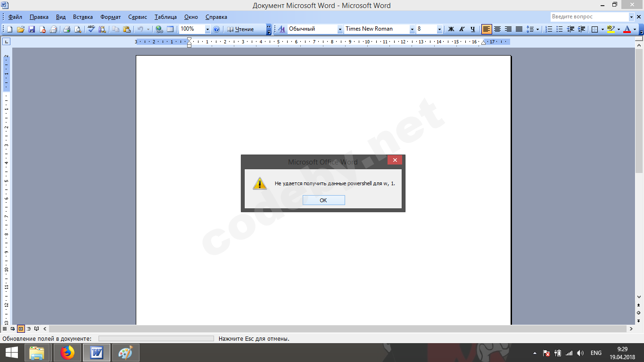Open File Explorer from the taskbar

pos(37,353)
